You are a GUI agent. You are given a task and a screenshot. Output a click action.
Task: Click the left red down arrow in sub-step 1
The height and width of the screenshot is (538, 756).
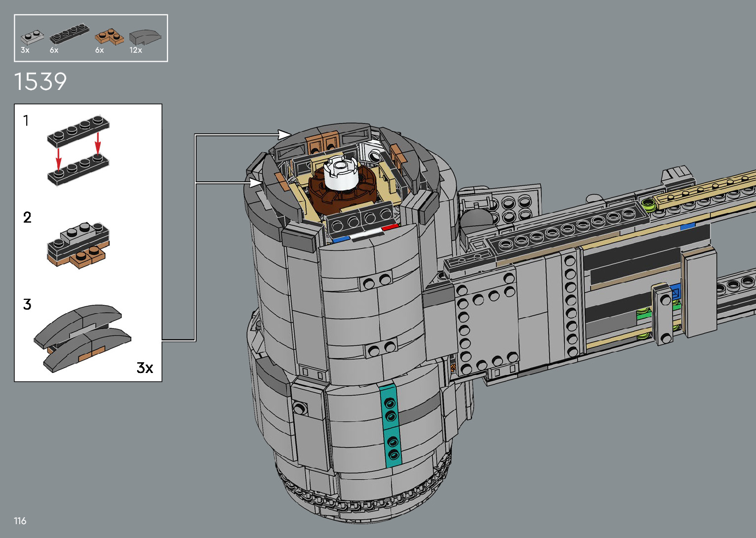tap(59, 158)
